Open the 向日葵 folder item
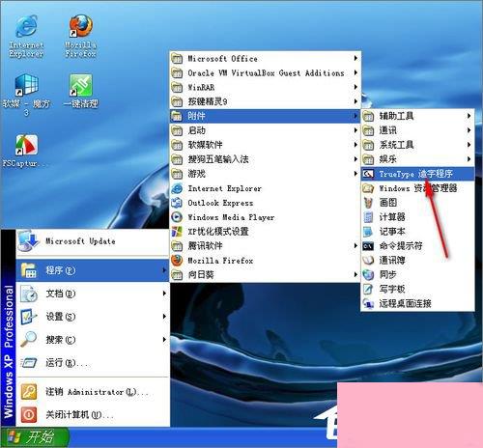 point(265,275)
